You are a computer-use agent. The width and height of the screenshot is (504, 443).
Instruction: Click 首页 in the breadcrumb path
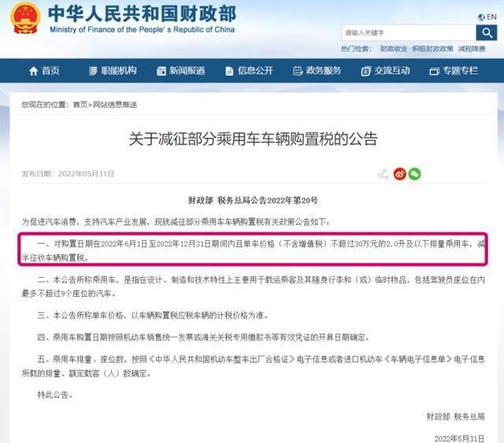80,105
